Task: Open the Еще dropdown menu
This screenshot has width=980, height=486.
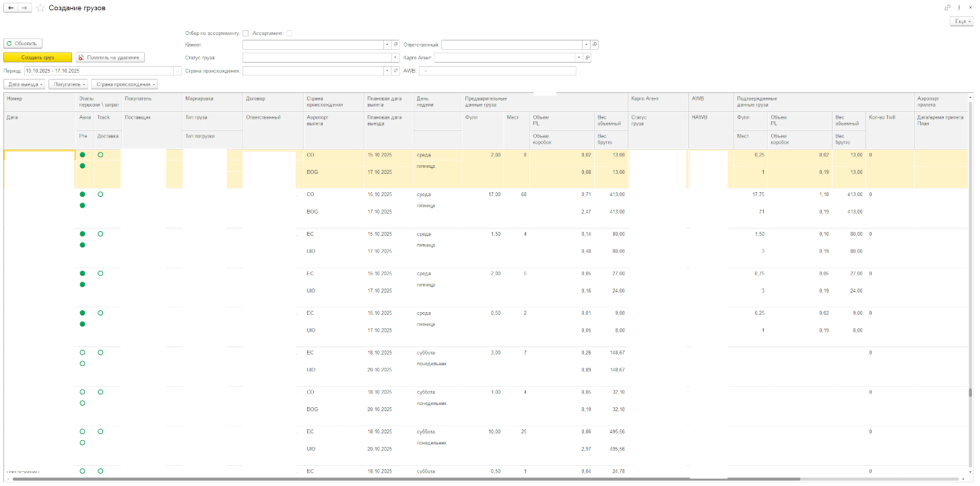Action: tap(961, 22)
